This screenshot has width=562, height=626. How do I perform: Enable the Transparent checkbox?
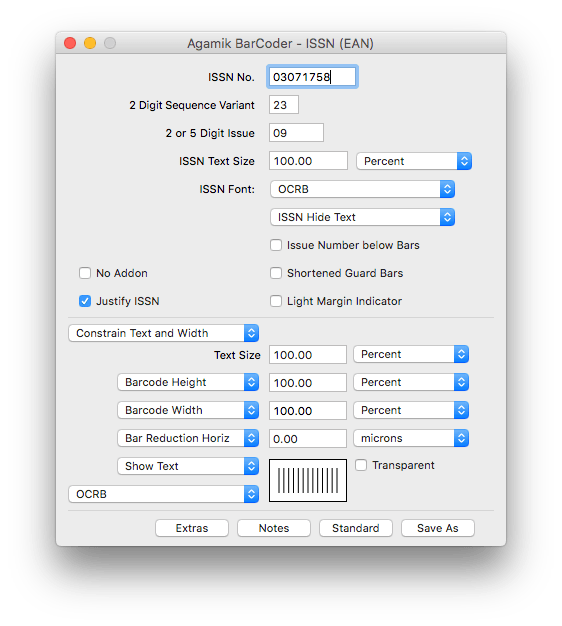361,465
